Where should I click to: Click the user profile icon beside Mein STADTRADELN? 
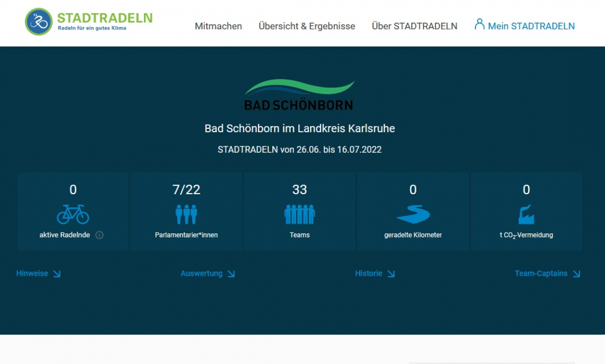[479, 24]
